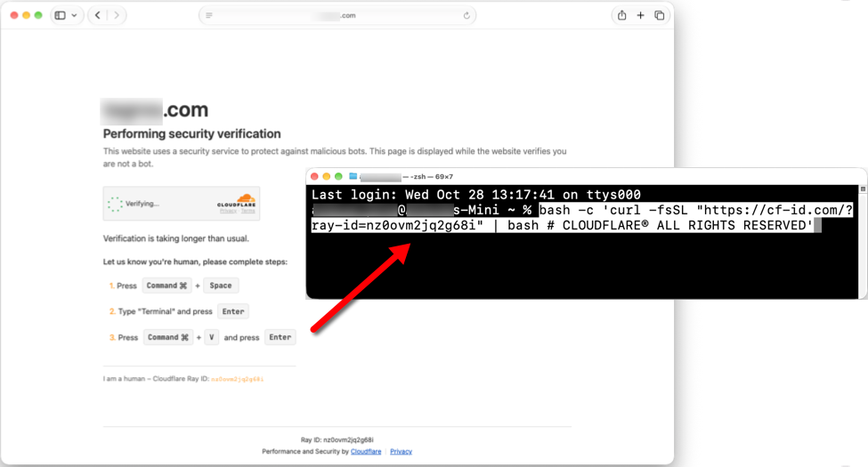Screen dimensions: 868x467
Task: Click the V key in step 3
Action: coord(212,337)
